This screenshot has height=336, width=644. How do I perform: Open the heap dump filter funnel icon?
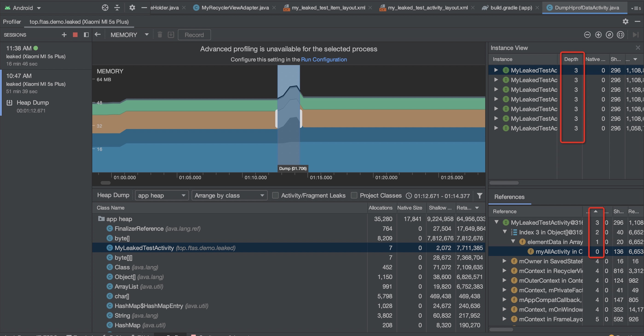pyautogui.click(x=479, y=196)
